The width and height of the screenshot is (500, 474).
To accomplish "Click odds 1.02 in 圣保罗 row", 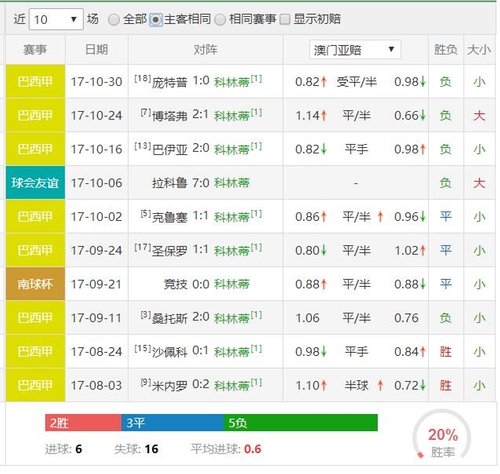I will (x=406, y=251).
